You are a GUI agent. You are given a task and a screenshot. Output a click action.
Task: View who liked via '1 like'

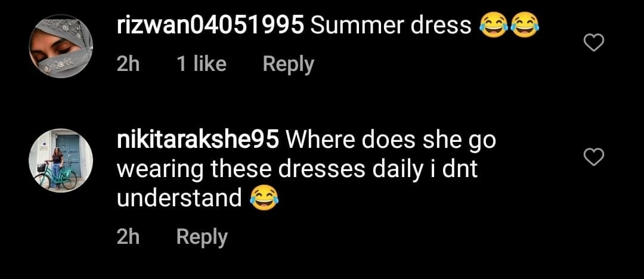click(202, 64)
